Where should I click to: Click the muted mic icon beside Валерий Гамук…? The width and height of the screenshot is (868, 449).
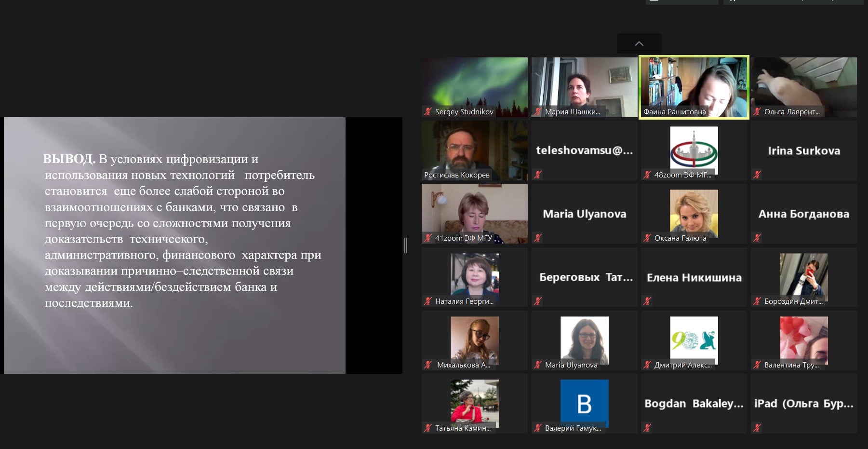[537, 428]
